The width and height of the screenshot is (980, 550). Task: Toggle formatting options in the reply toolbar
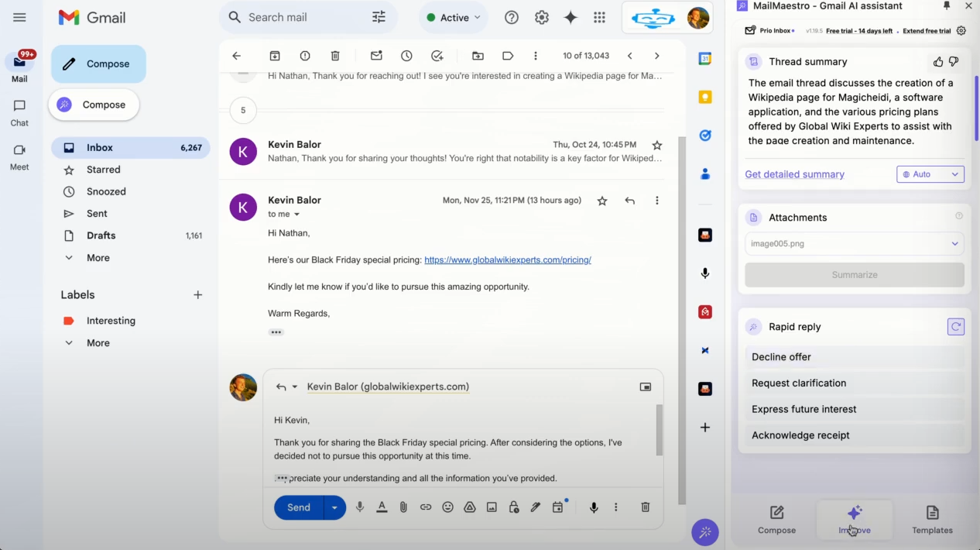[x=382, y=507]
